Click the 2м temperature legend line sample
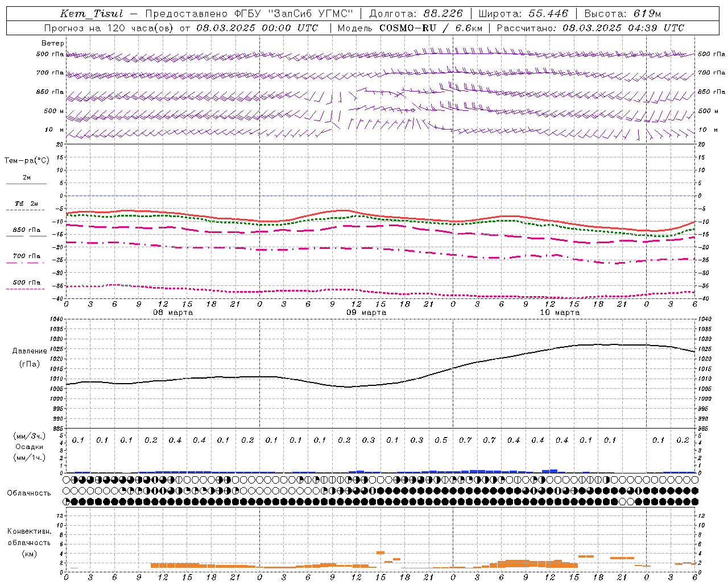Screen dimensions: 728x582 click(26, 184)
